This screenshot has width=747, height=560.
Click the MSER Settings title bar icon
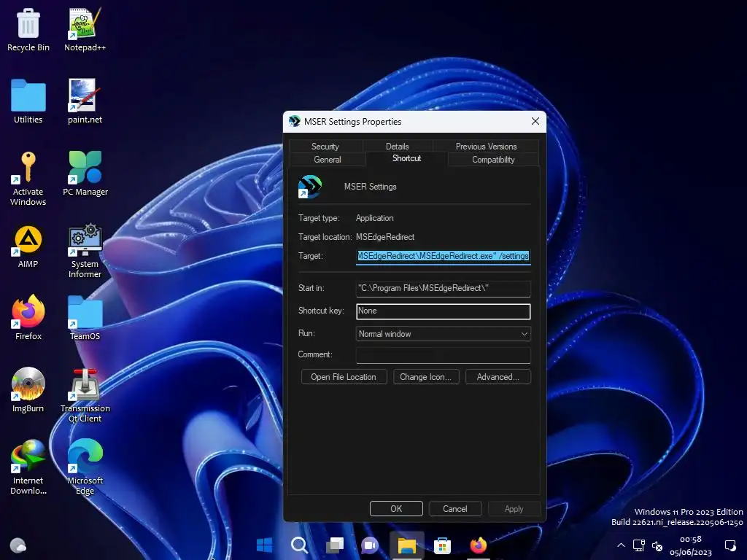pyautogui.click(x=295, y=122)
